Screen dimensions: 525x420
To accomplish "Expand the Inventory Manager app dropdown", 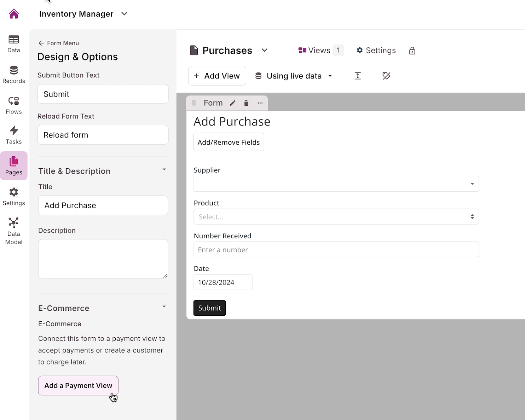I will (x=124, y=14).
